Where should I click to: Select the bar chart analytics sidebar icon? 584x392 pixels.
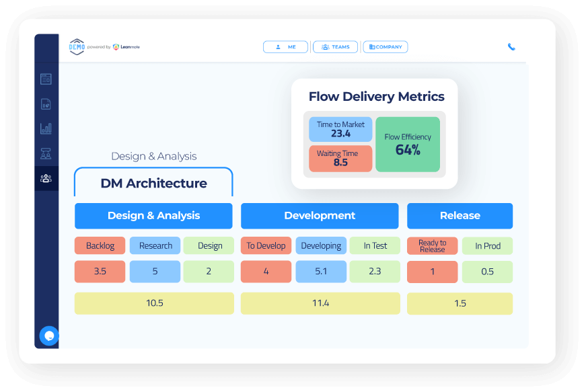click(46, 128)
